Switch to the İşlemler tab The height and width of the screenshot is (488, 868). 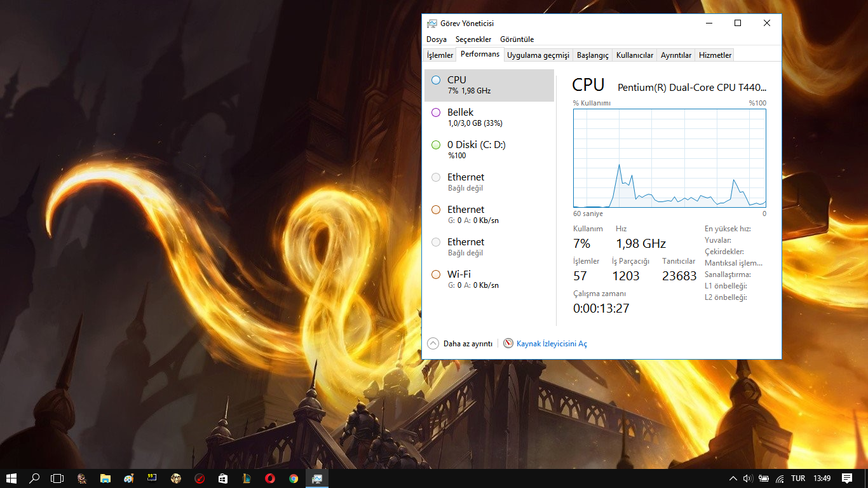tap(440, 55)
